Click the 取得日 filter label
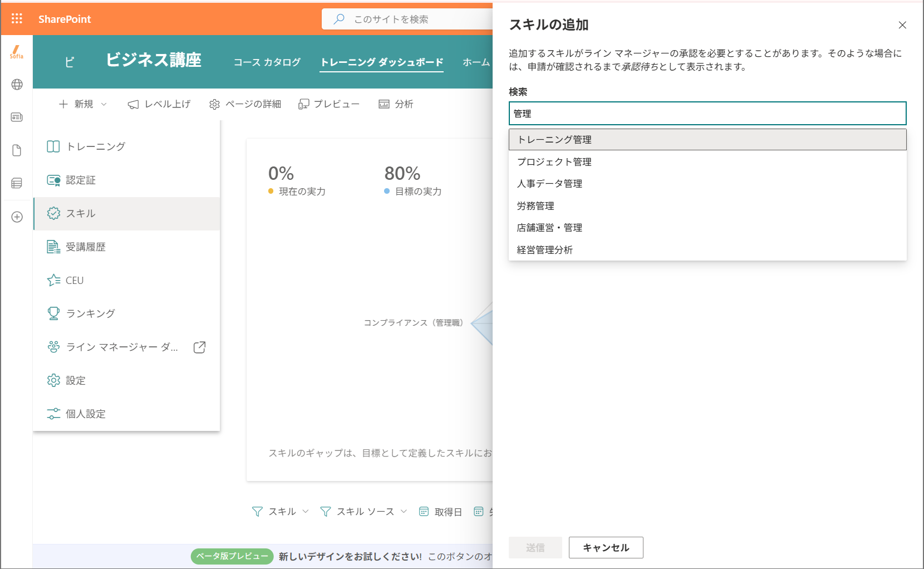 pyautogui.click(x=448, y=512)
